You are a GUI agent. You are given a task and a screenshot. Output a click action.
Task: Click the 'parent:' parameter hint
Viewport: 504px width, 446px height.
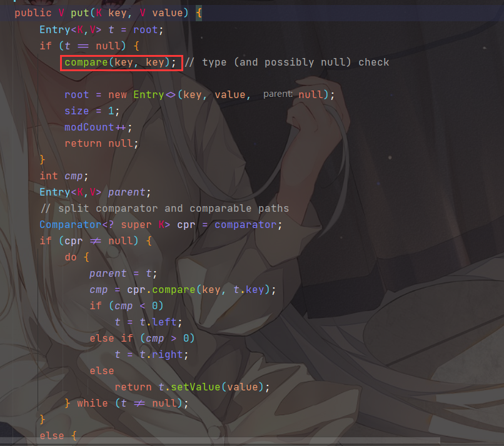pyautogui.click(x=278, y=94)
